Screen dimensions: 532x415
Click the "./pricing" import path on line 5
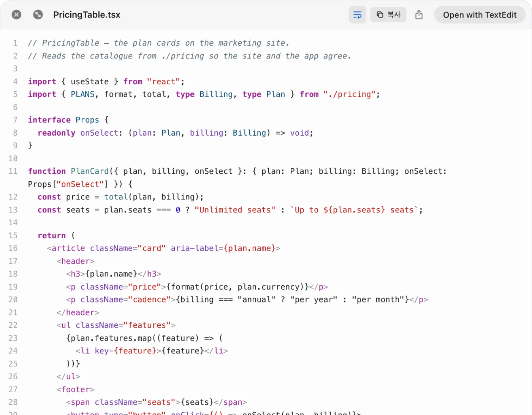pos(350,95)
